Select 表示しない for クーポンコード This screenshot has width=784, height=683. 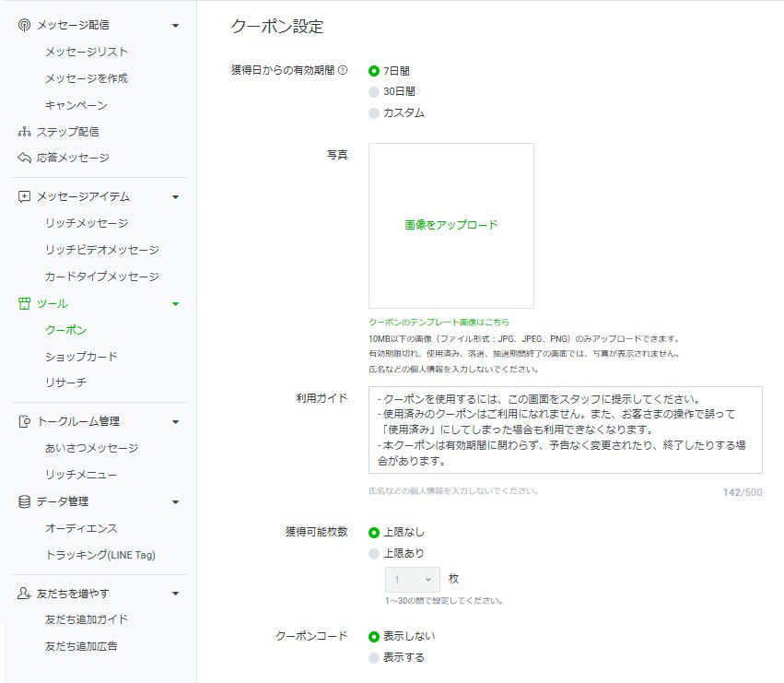point(373,637)
